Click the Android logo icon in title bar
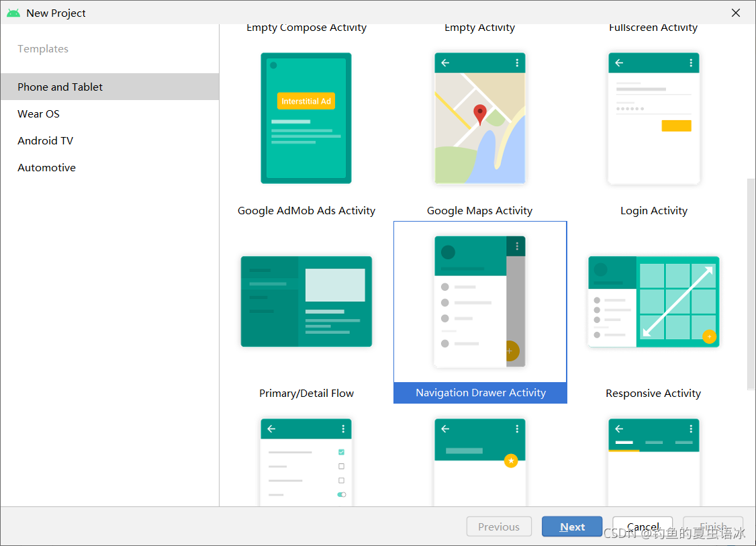Viewport: 756px width, 546px height. click(x=13, y=13)
